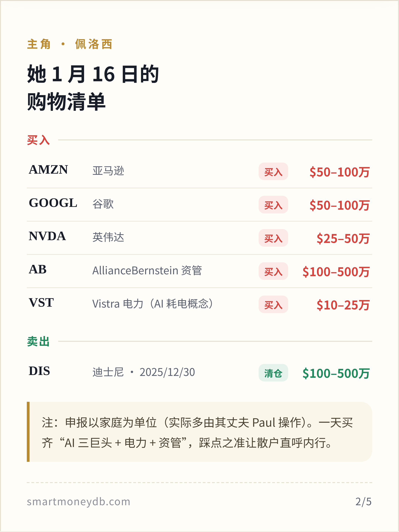Click the $100–500万 amount for AB

[x=336, y=272]
